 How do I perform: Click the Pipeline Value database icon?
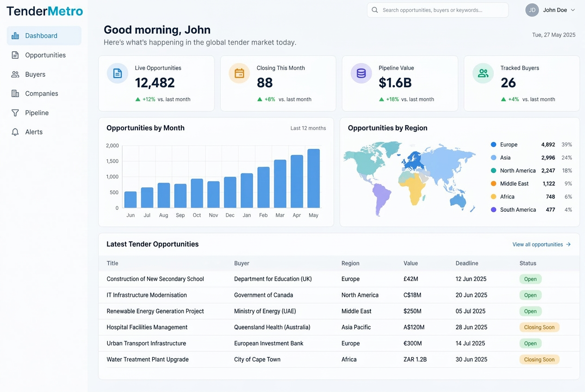(x=361, y=73)
